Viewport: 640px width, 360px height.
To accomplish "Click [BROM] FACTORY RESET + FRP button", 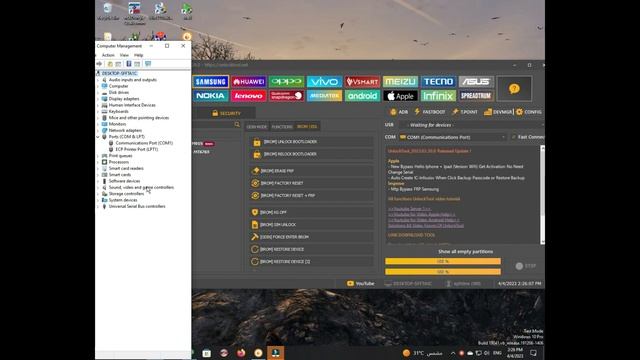I will (311, 196).
